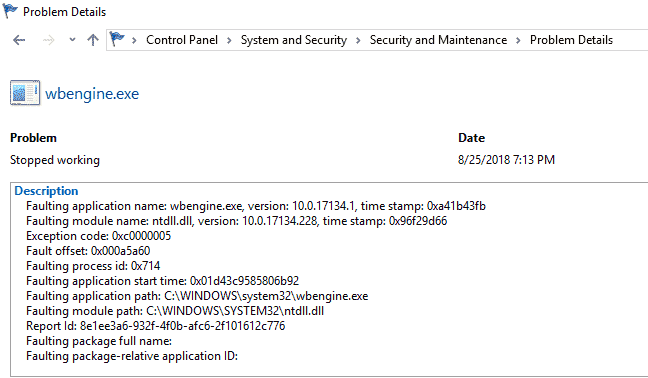Select Fault offset 0x000a5a60 line

88,251
